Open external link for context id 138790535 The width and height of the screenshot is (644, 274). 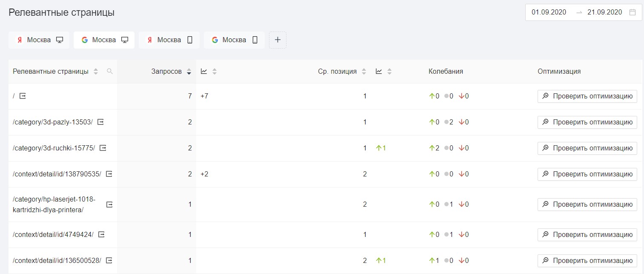point(109,174)
